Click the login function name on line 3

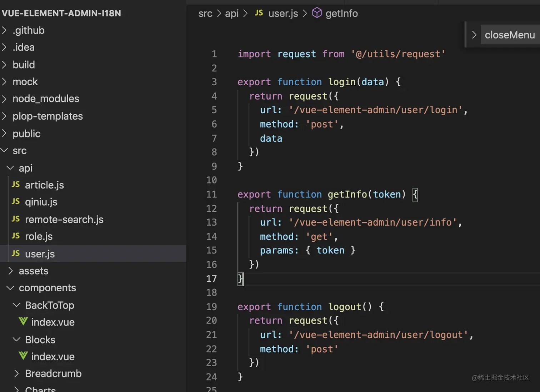(x=342, y=82)
